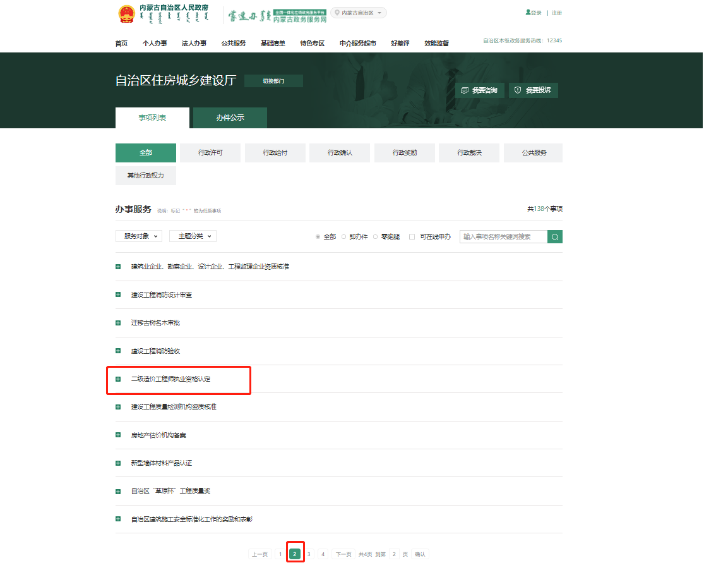Click the national emblem logo
The height and width of the screenshot is (570, 728).
[x=127, y=15]
